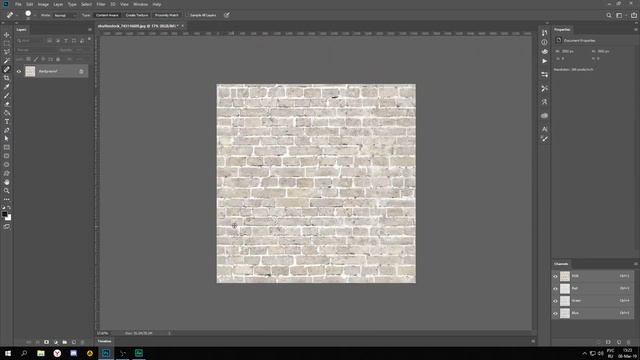Click the foreground color swatch
The image size is (640, 360).
[x=4, y=214]
